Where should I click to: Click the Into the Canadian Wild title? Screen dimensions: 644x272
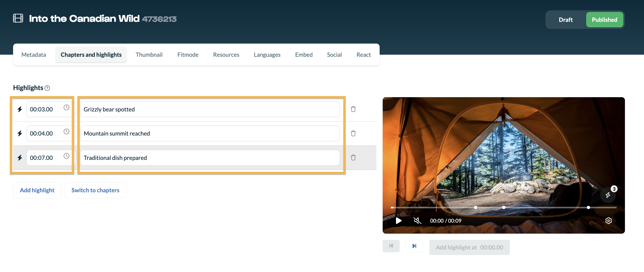pos(84,19)
